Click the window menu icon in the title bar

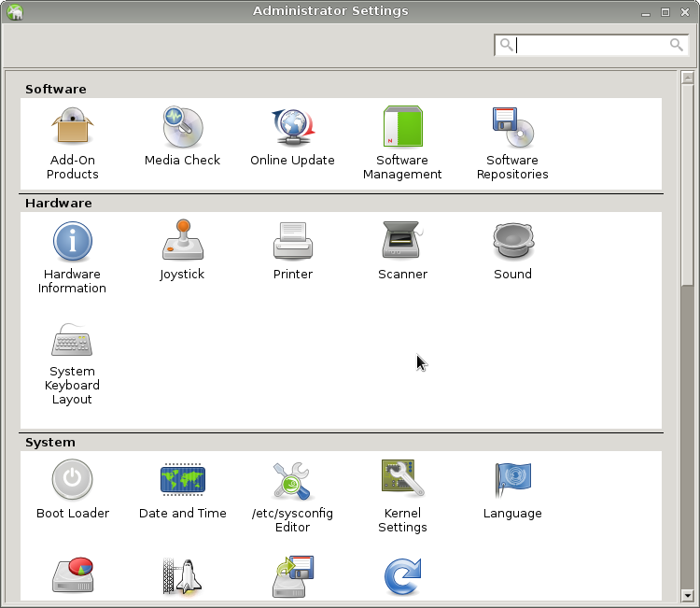15,11
